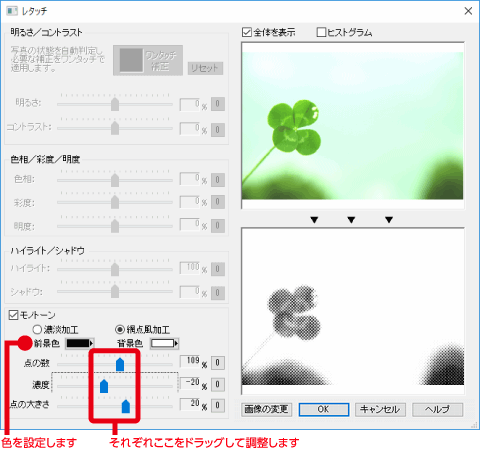Screen dimensions: 480x450
Task: Select the 濃淡加工 radio button
Action: coord(37,330)
